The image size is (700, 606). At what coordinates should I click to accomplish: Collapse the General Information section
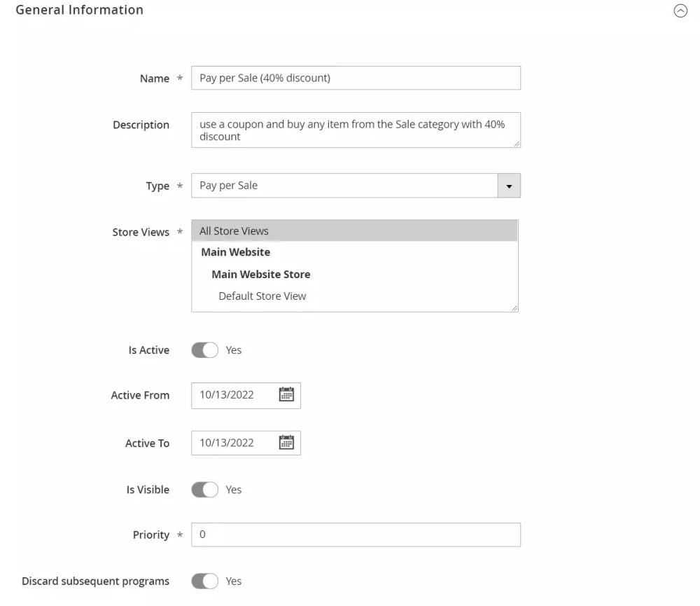click(679, 11)
